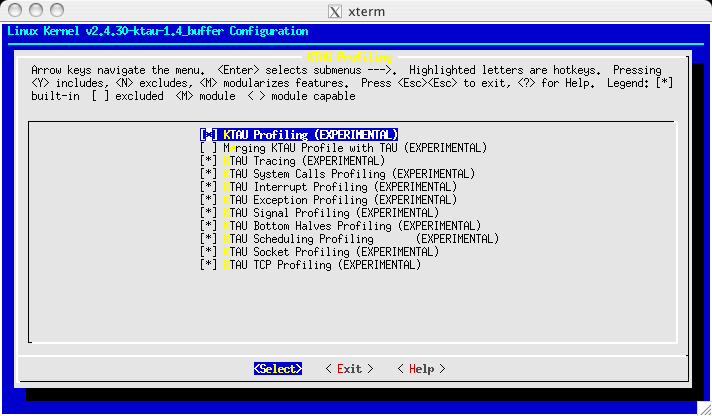Toggle the KTAU Tracing checkbox

coord(208,161)
